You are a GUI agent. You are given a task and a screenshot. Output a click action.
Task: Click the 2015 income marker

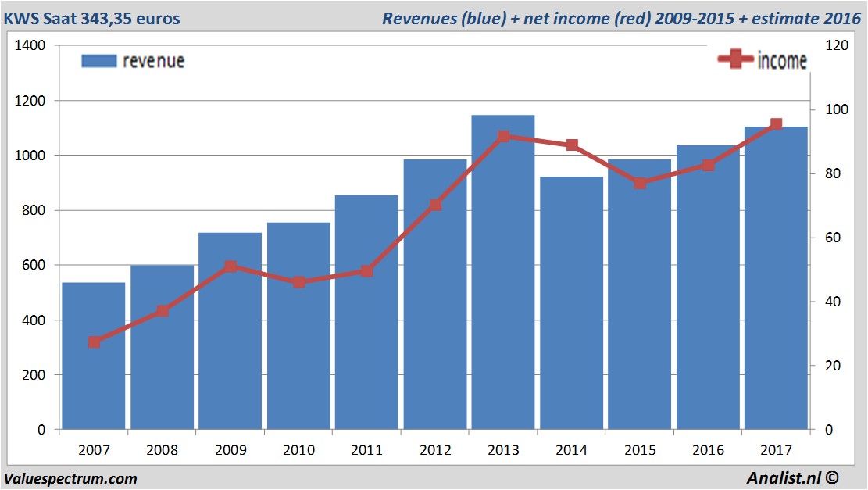coord(640,183)
